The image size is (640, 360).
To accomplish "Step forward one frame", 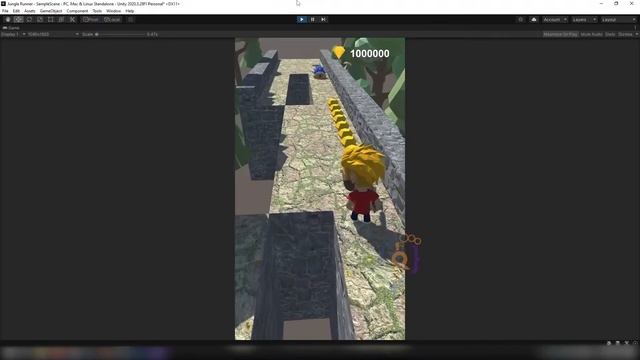I will [x=323, y=20].
